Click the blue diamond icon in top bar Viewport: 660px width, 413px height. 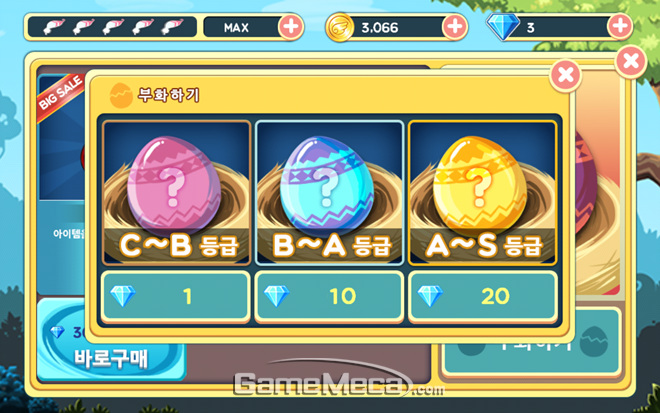point(503,27)
